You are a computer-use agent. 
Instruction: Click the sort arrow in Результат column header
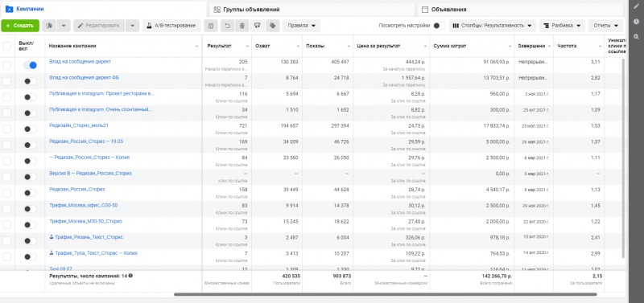247,47
